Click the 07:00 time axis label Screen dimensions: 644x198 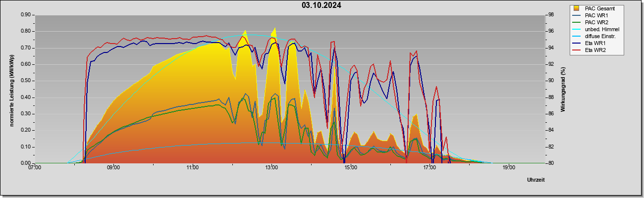[35, 167]
